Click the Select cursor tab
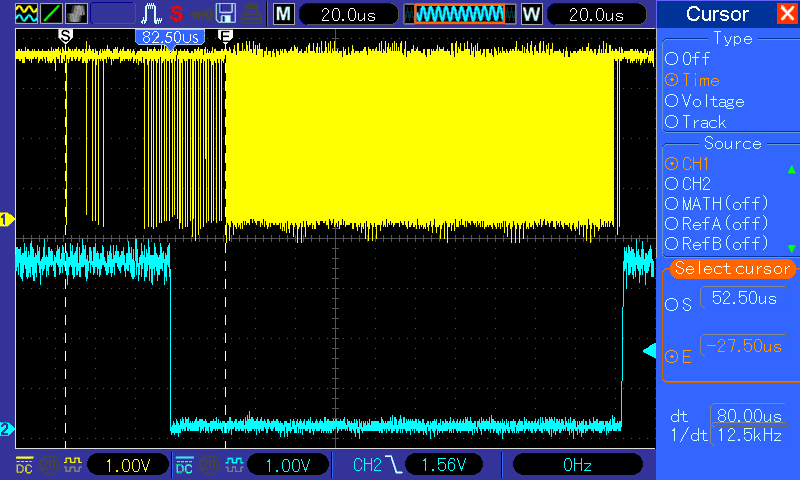Screen dimensions: 800x480 [732, 268]
